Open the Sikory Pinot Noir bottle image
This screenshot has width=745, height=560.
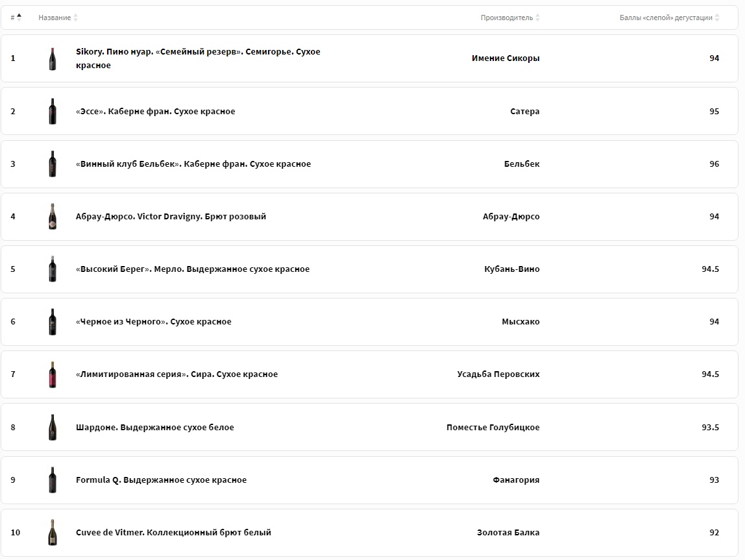[53, 58]
